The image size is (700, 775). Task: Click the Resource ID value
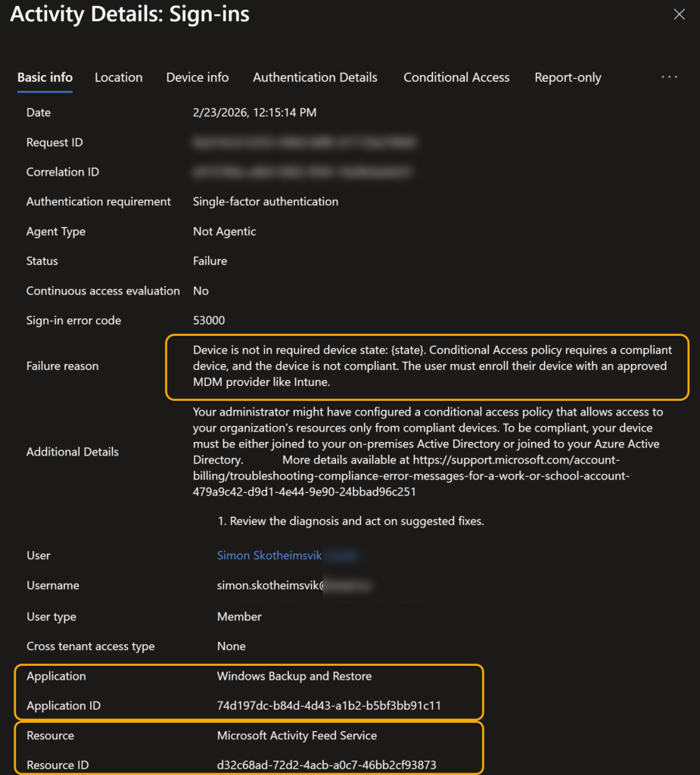pos(326,764)
